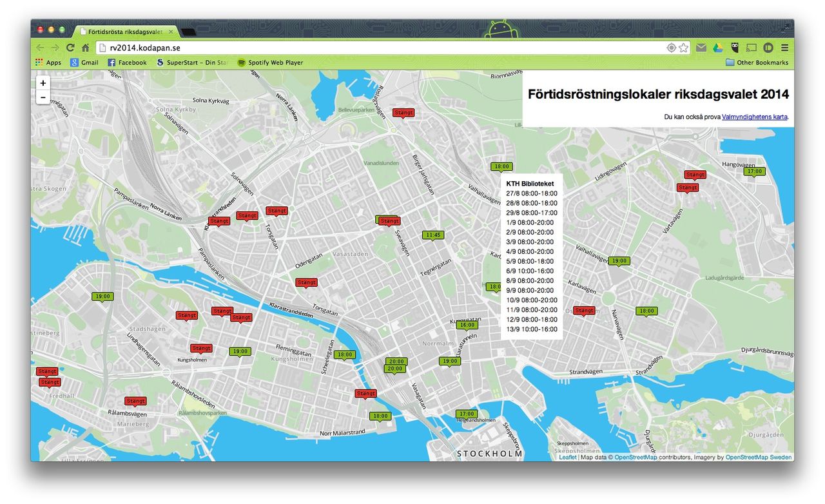Viewport: 825px width, 504px height.
Task: Follow the Valmyndighetens karta link
Action: coord(754,117)
